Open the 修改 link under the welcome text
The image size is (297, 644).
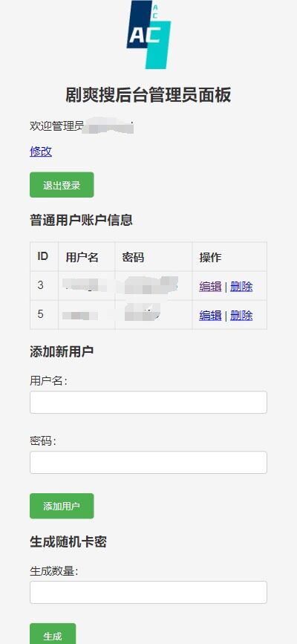[x=41, y=152]
